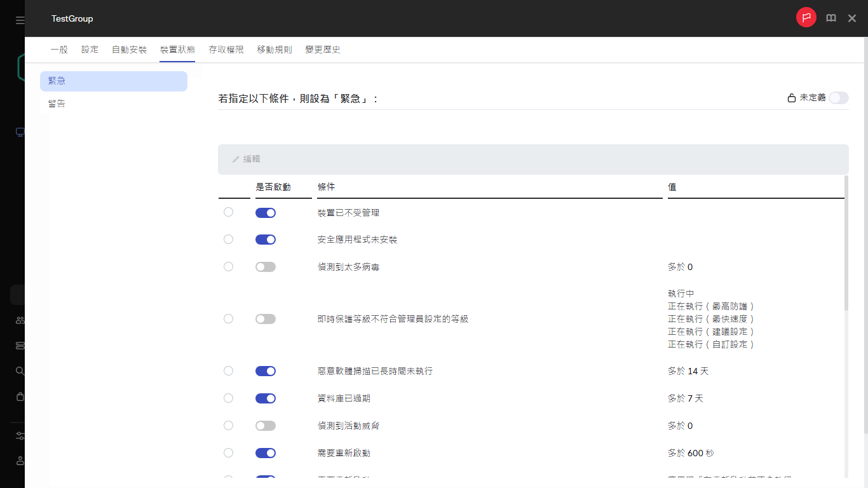
Task: Open the sliders settings icon in the sidebar
Action: (19, 435)
